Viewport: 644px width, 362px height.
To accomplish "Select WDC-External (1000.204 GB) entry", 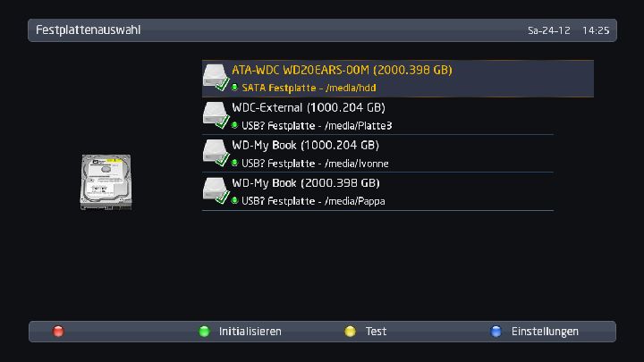I will coord(309,107).
